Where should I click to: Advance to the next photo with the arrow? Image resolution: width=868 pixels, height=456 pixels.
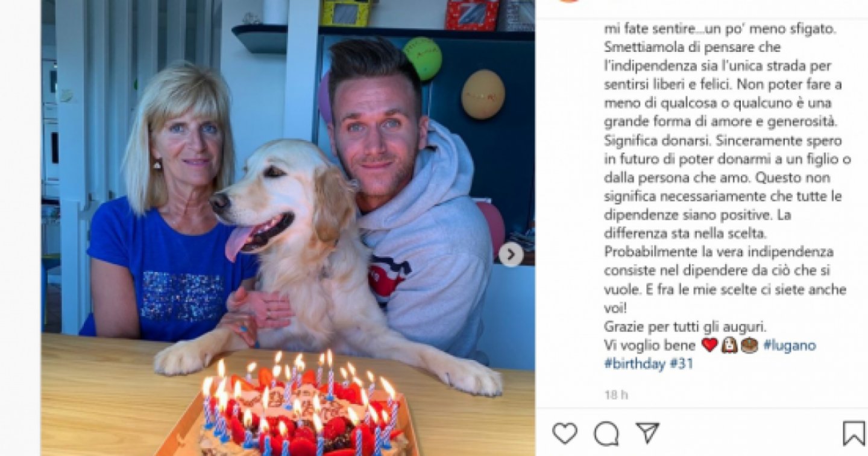pos(511,255)
